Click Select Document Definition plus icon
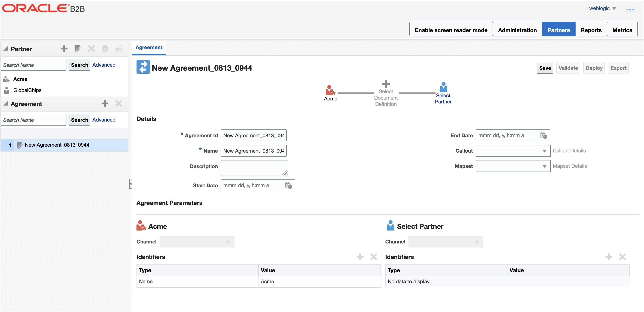This screenshot has height=312, width=644. (386, 84)
